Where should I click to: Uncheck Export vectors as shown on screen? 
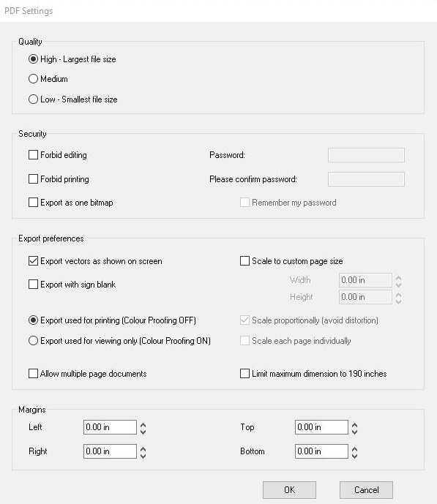(33, 260)
